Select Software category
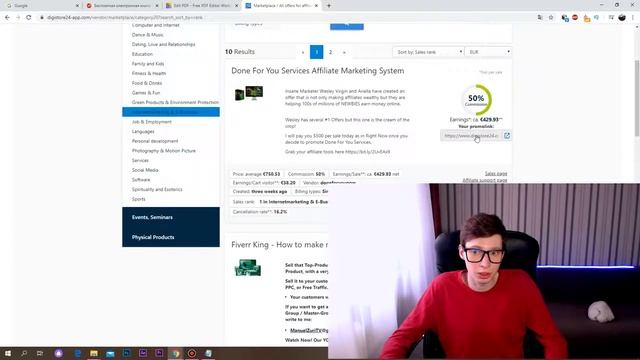 (x=141, y=180)
